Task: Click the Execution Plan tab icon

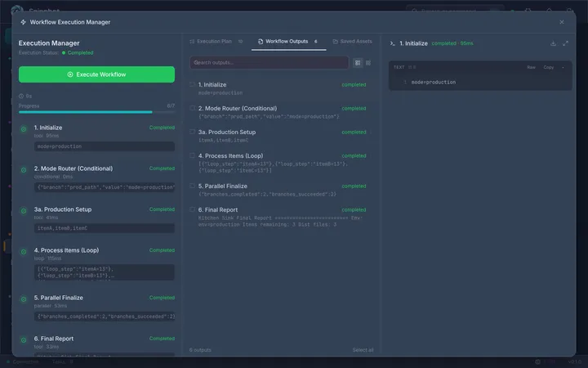Action: [192, 42]
